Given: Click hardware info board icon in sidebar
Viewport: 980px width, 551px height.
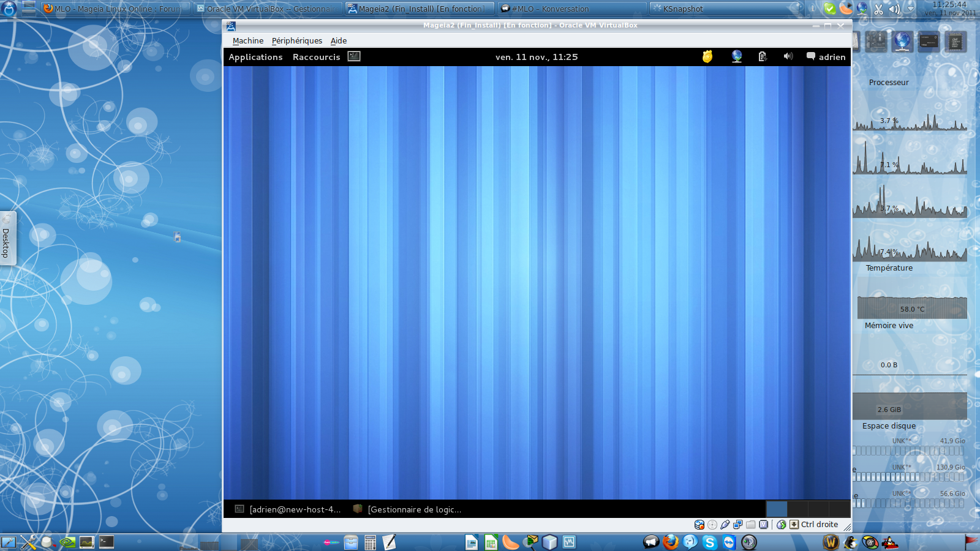Looking at the screenshot, I should (x=876, y=42).
